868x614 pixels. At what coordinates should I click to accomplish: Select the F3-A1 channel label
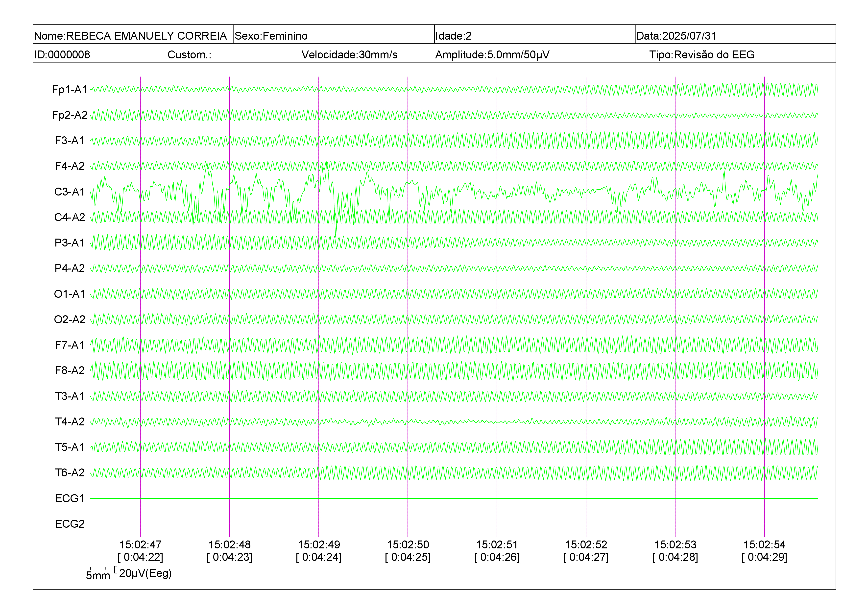click(70, 141)
